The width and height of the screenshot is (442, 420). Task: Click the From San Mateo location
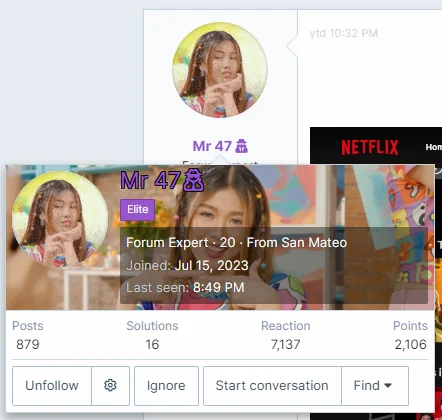297,243
